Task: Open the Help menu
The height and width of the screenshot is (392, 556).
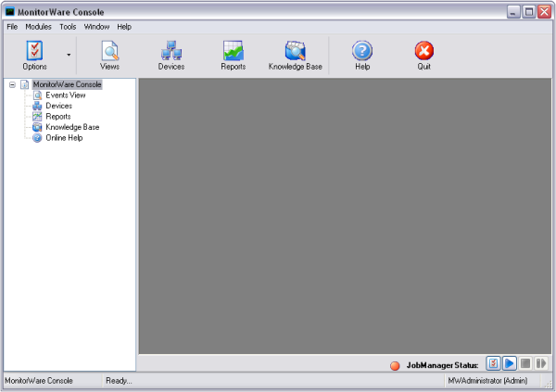Action: click(124, 27)
